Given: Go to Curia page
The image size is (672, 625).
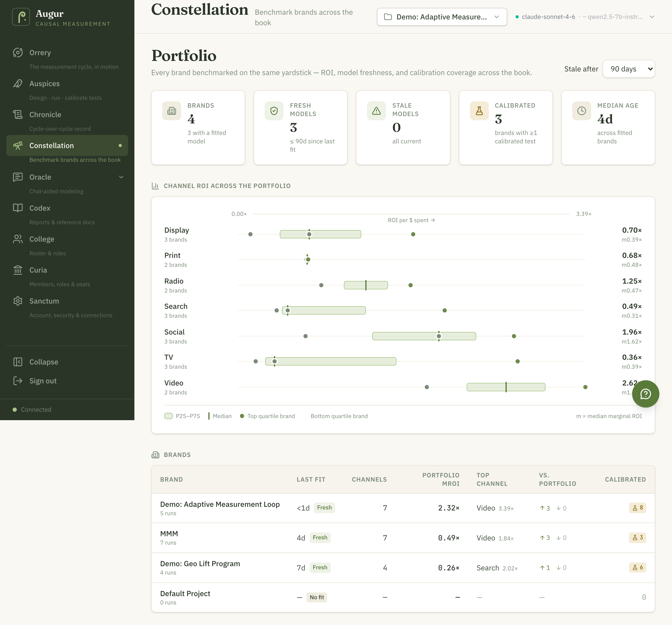Looking at the screenshot, I should 67,270.
